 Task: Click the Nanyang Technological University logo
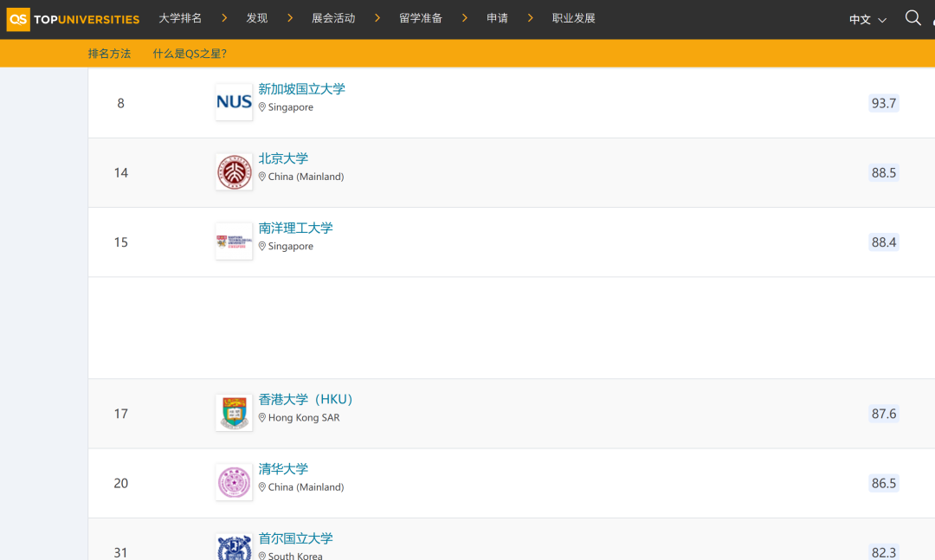tap(234, 241)
